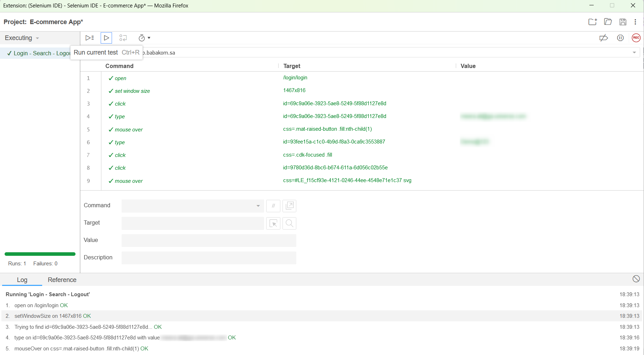Expand the Executing view dropdown

(22, 38)
